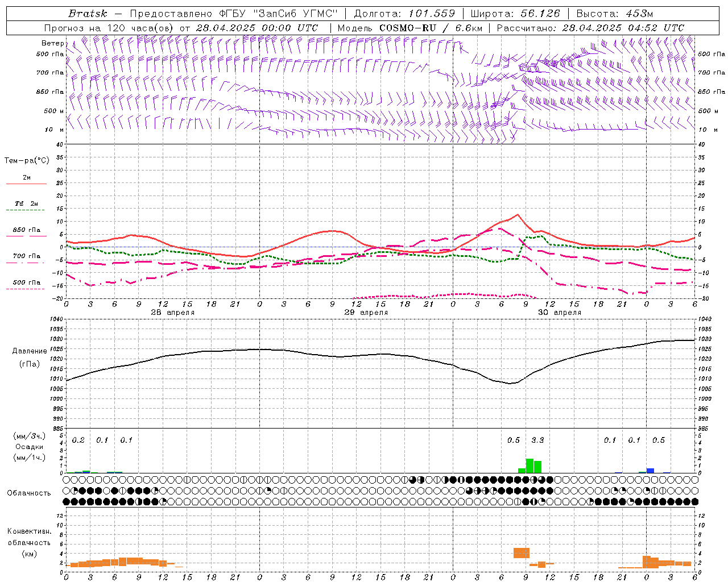
Task: Click the 'Ветер' wind panel label
Action: click(x=53, y=43)
